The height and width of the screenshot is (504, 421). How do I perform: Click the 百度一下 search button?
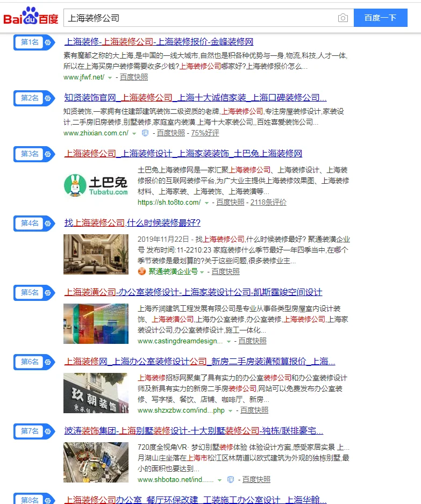point(381,18)
